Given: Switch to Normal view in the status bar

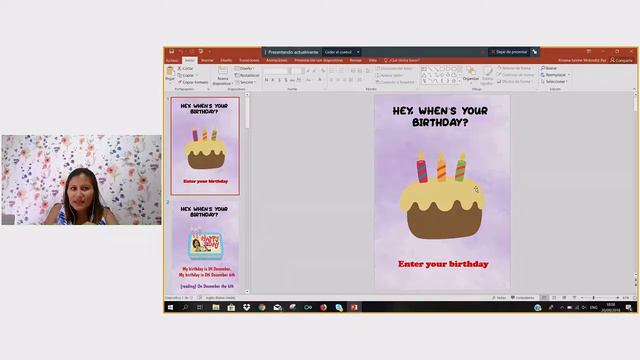Looking at the screenshot, I should pyautogui.click(x=544, y=298).
